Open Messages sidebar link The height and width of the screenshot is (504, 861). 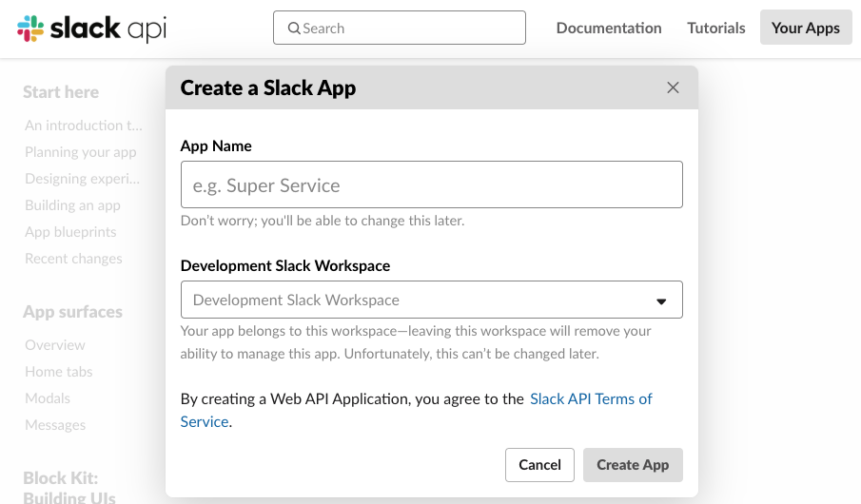(55, 425)
